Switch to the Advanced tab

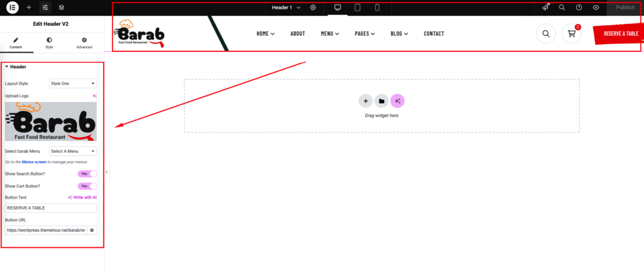(x=84, y=43)
